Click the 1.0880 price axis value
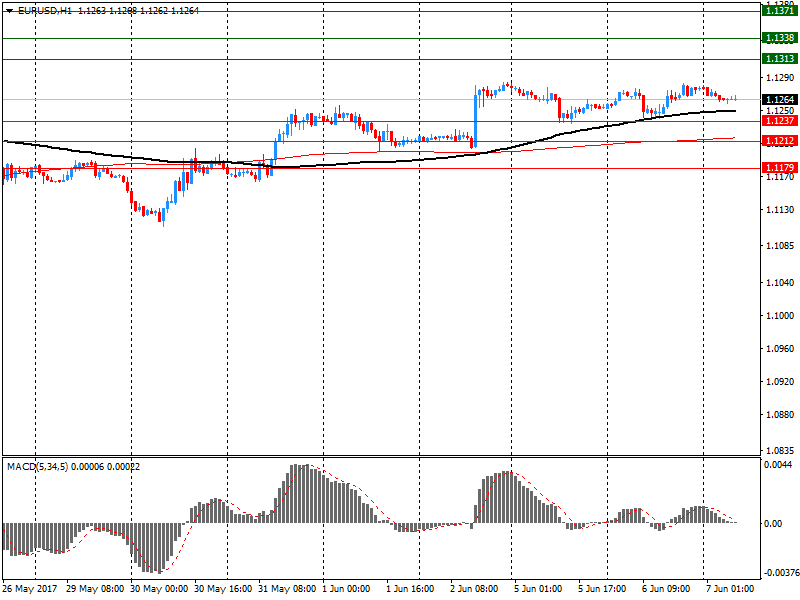Screen dimensions: 800x600 pos(780,415)
